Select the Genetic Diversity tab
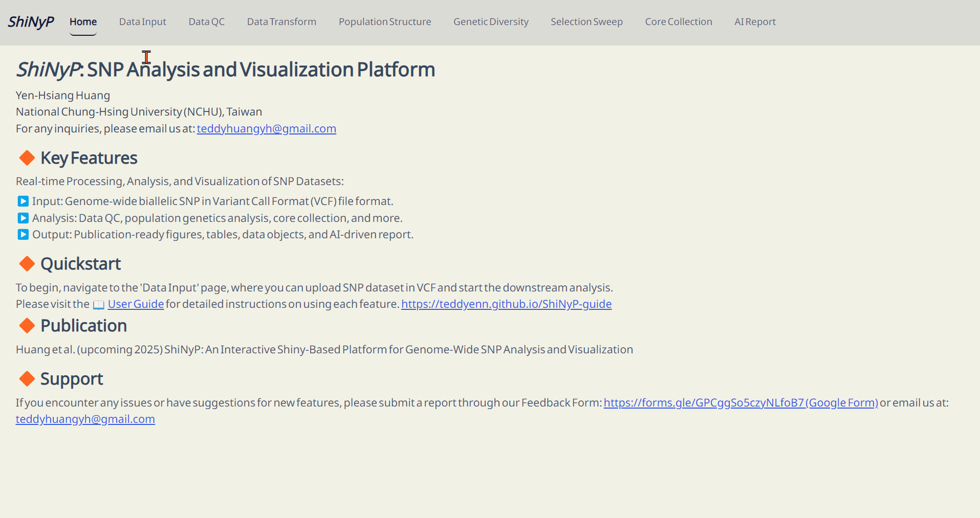The image size is (980, 518). (x=491, y=21)
